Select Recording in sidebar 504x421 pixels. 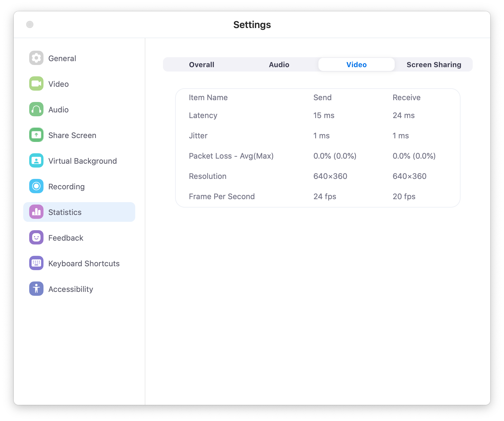[66, 187]
